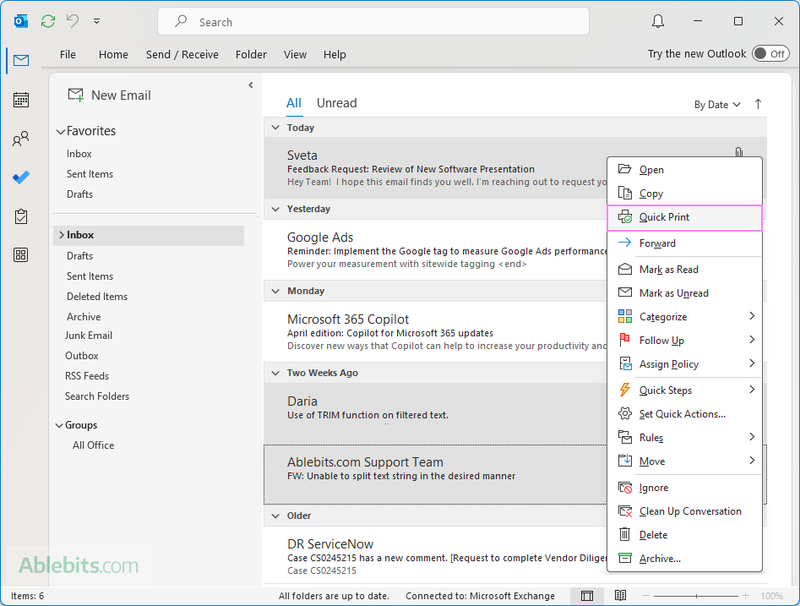Open the Assign Policy submenu
Screen dimensions: 800x606
(x=685, y=364)
